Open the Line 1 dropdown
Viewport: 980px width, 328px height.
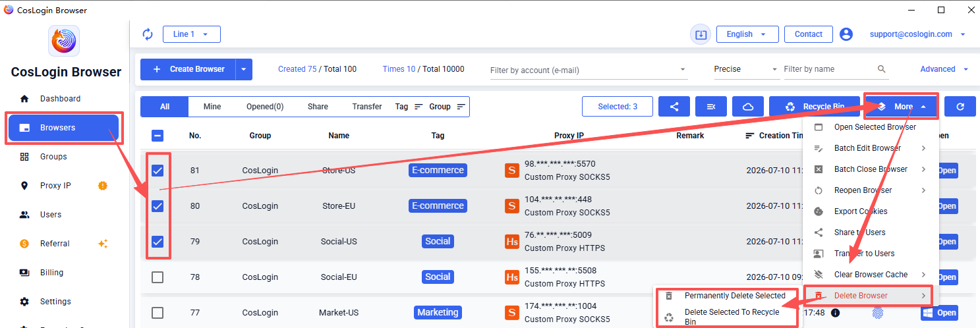point(191,34)
